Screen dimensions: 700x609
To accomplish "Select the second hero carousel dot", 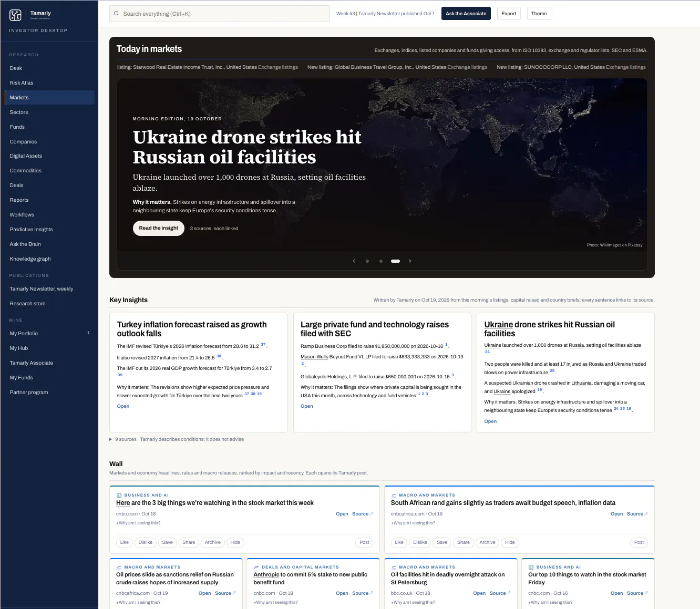I will pos(381,261).
